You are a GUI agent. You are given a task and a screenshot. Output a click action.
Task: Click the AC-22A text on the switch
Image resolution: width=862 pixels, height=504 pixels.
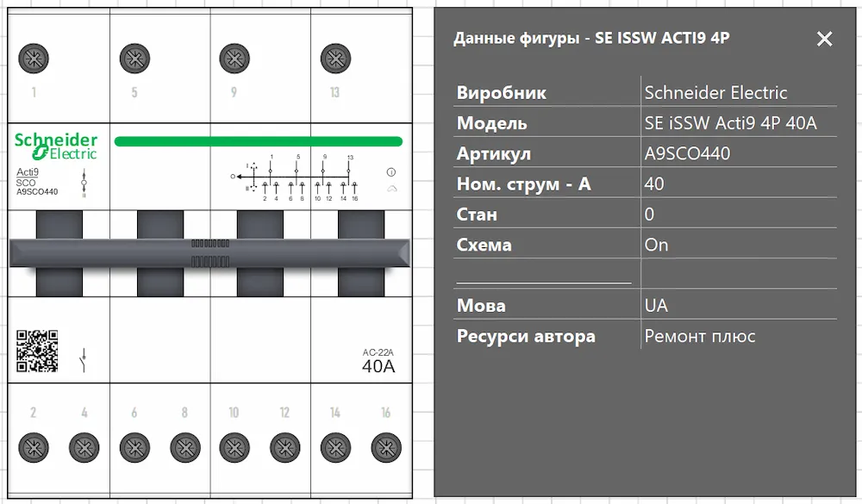click(378, 352)
